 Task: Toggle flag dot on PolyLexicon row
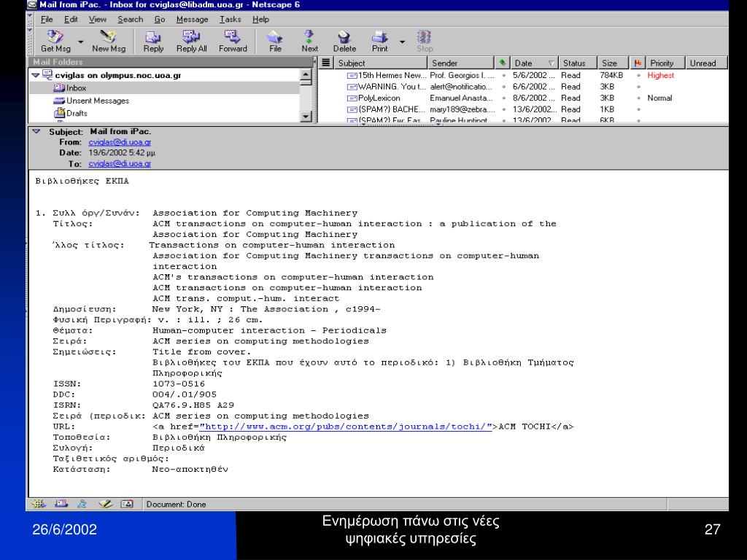click(x=638, y=98)
